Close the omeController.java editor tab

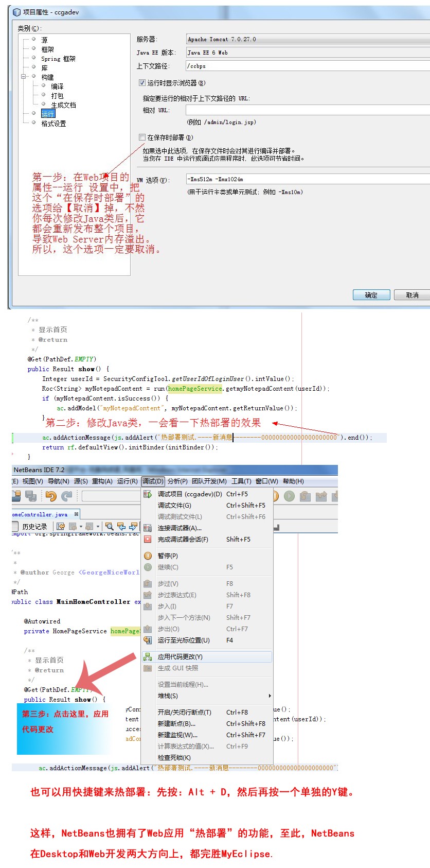[x=76, y=514]
